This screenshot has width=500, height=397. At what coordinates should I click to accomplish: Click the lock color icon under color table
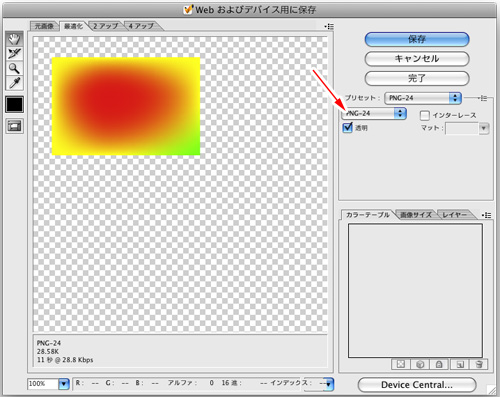(439, 364)
